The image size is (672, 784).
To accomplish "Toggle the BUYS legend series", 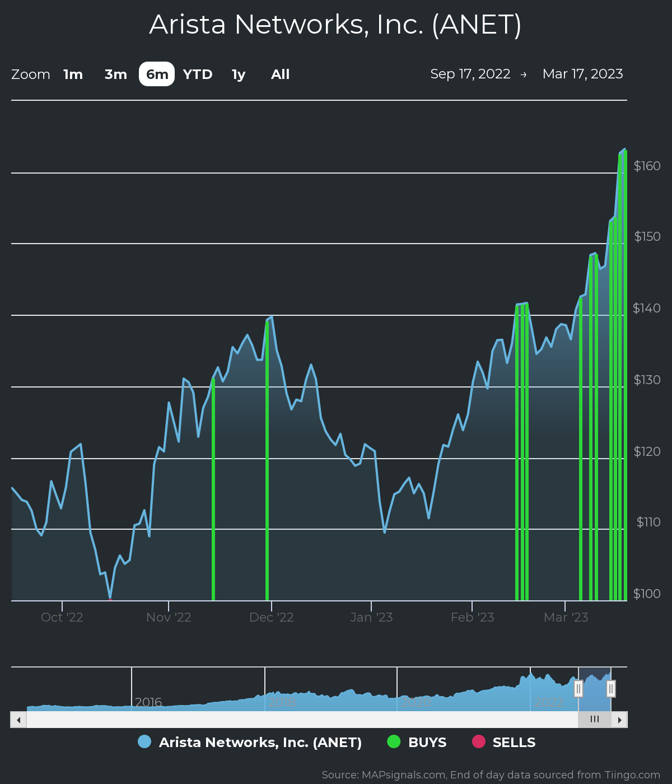I will pos(417,742).
